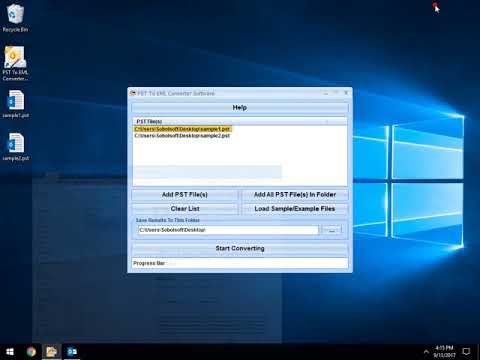Open the Help button in the converter
480x360 pixels.
coord(240,108)
